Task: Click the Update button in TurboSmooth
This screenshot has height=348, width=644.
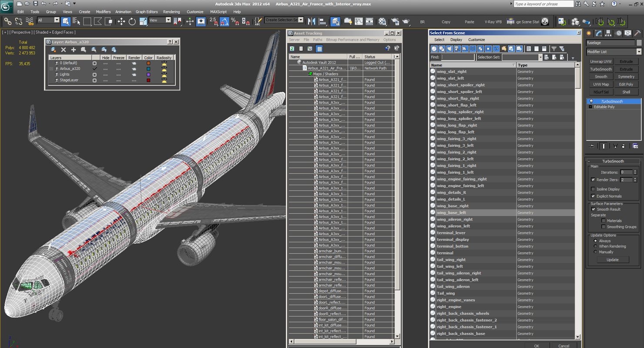Action: point(613,260)
